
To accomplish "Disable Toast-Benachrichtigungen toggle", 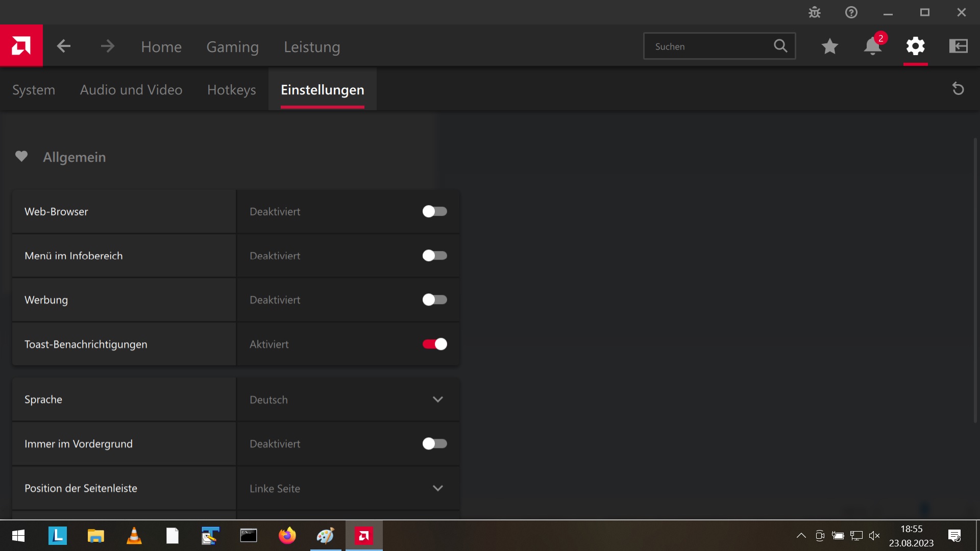I will 434,344.
